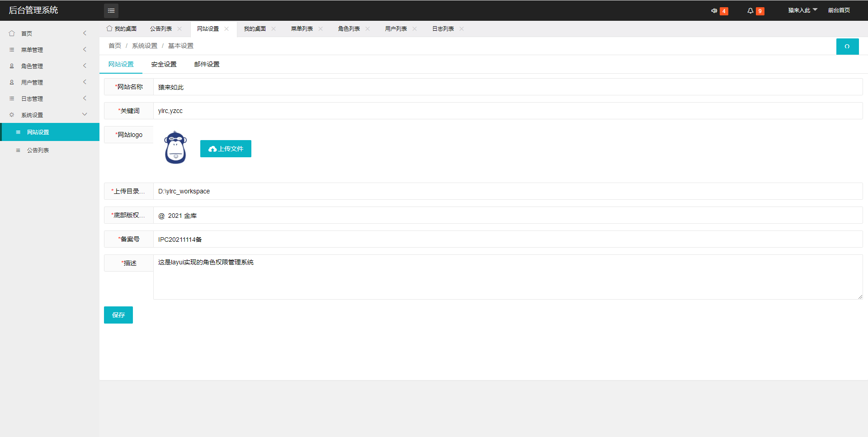
Task: Close the 公告列表 tab
Action: 179,29
